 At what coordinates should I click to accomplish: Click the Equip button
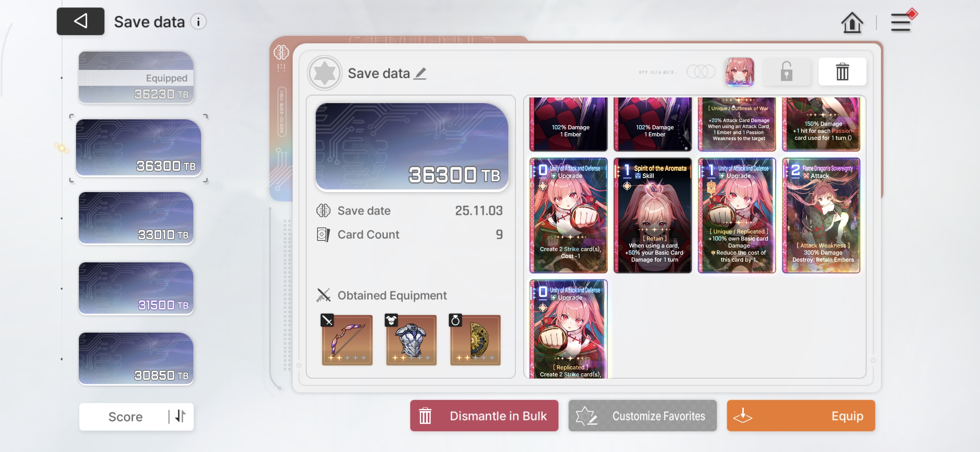click(800, 416)
